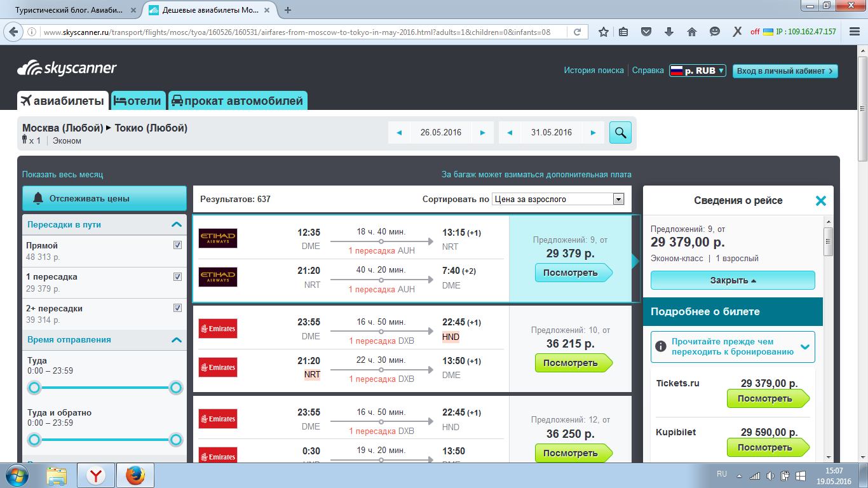The image size is (868, 488).
Task: Go to previous day for return date 31.05.2016
Action: click(510, 133)
